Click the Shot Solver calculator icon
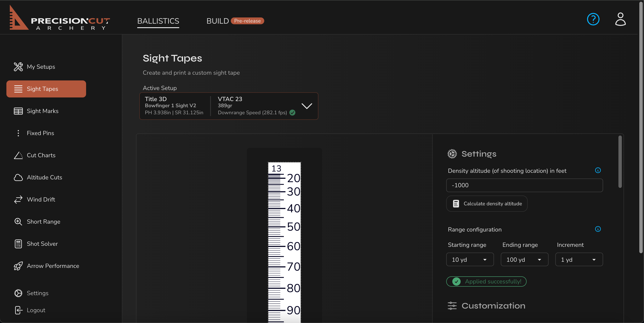This screenshot has width=644, height=323. click(18, 244)
